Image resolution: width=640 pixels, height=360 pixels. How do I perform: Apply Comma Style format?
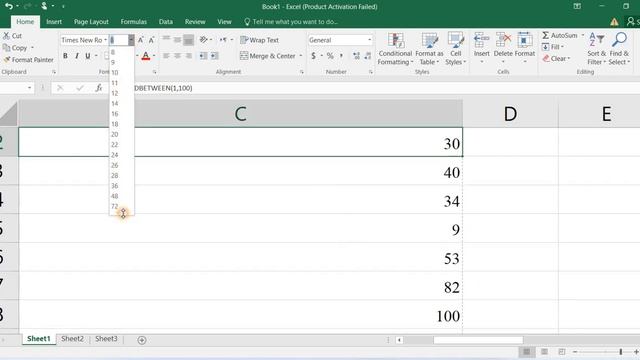click(341, 56)
